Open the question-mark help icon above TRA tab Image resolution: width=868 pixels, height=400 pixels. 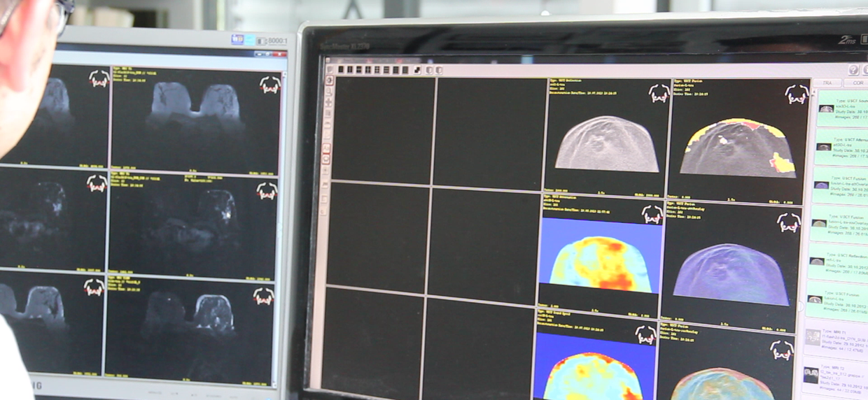click(853, 70)
